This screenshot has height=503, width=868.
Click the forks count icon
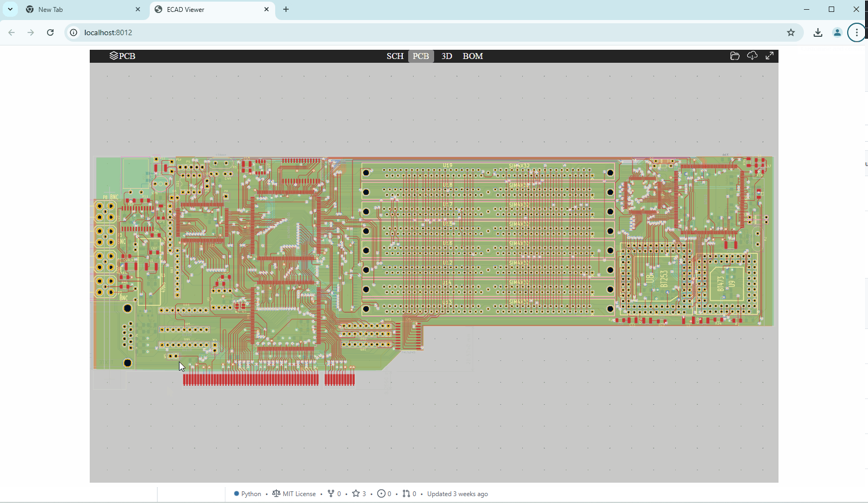331,494
